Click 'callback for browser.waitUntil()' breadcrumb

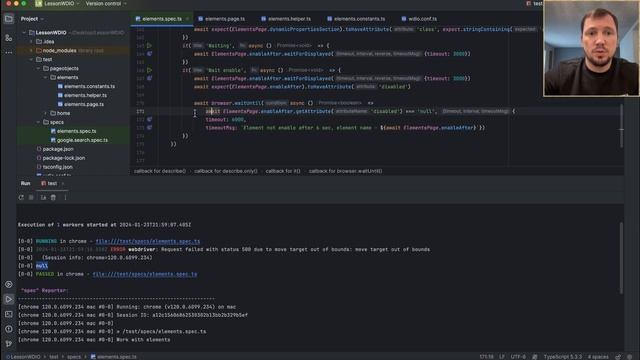click(x=345, y=171)
